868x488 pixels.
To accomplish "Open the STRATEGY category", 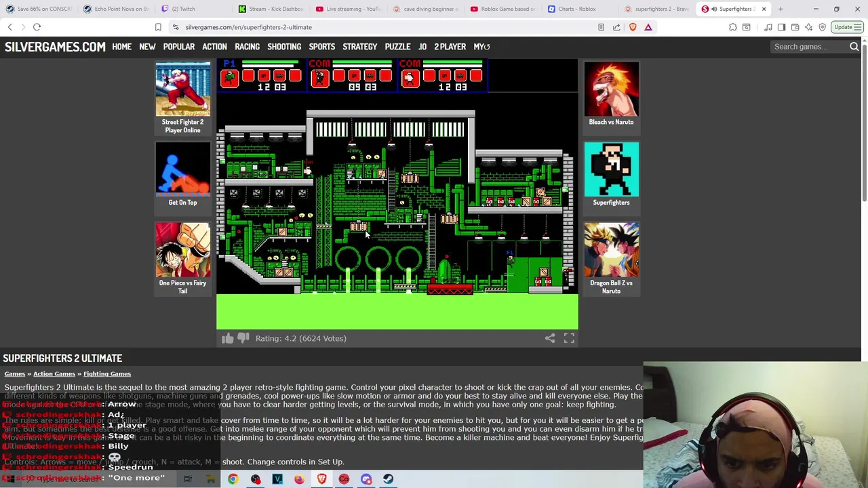I will tap(359, 47).
